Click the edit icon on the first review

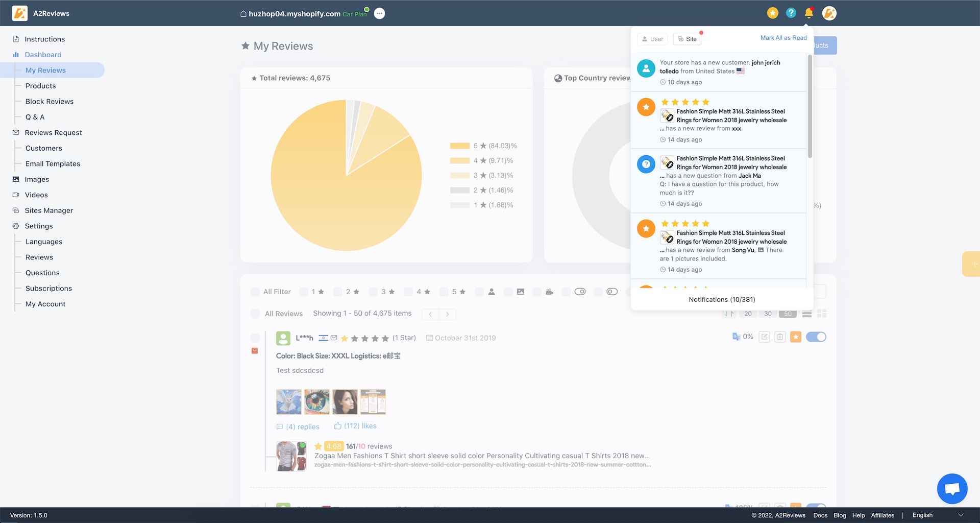(764, 337)
